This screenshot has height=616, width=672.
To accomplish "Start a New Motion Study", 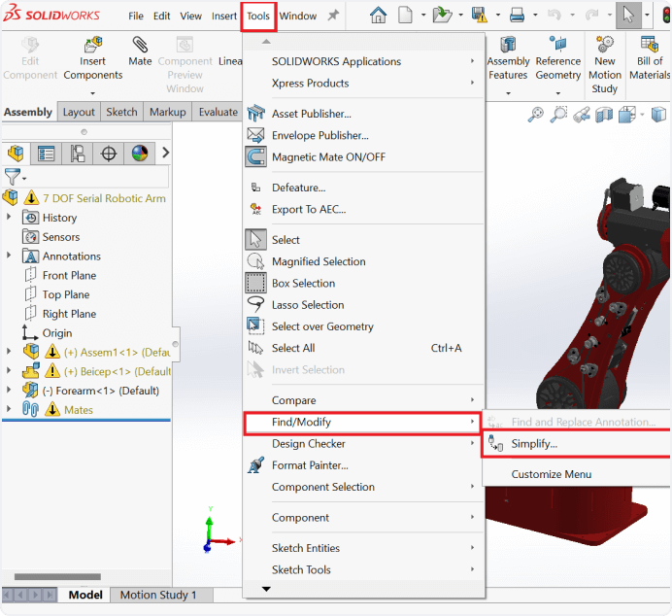I will point(605,65).
